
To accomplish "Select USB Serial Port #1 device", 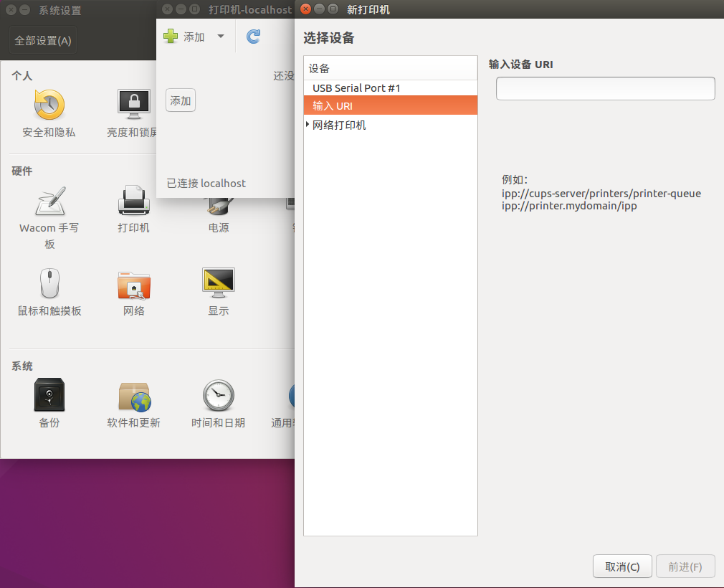I will click(x=390, y=87).
